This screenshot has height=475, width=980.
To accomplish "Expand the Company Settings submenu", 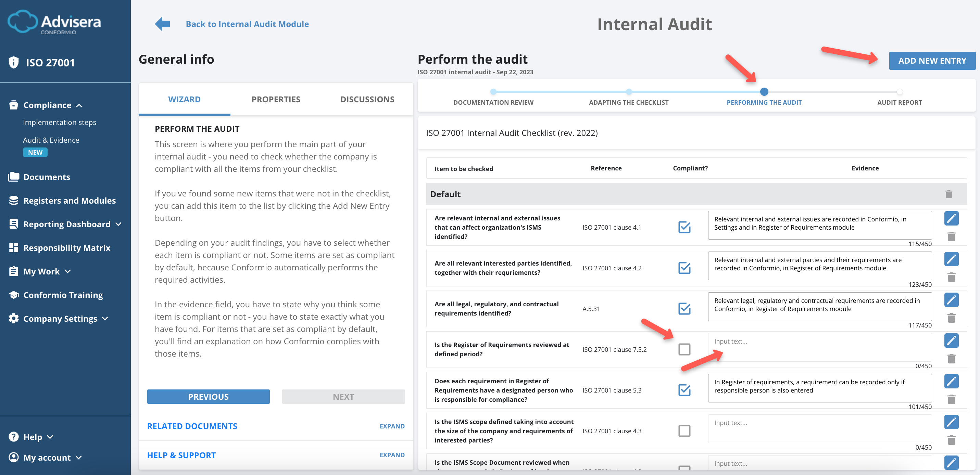I will tap(61, 318).
